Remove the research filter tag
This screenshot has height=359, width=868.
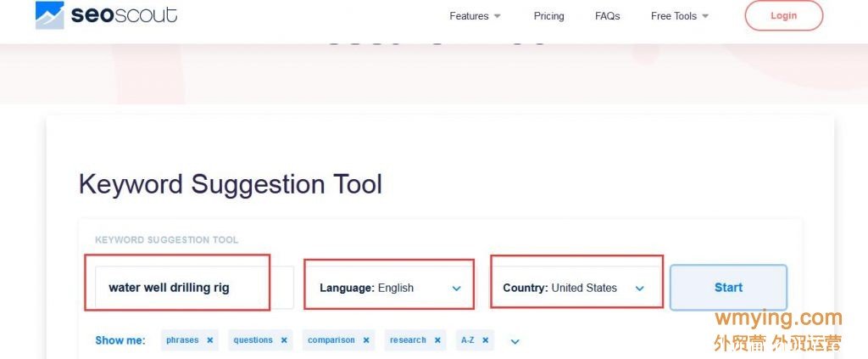coord(437,340)
